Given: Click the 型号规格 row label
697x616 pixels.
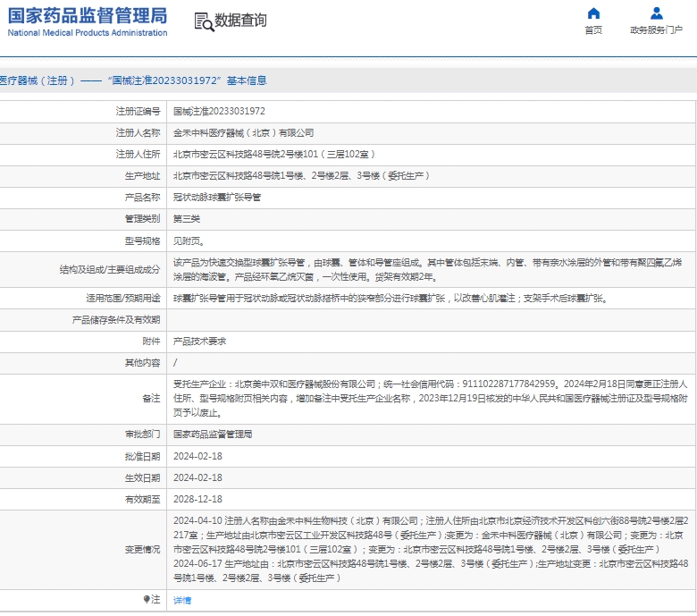Looking at the screenshot, I should tap(142, 241).
